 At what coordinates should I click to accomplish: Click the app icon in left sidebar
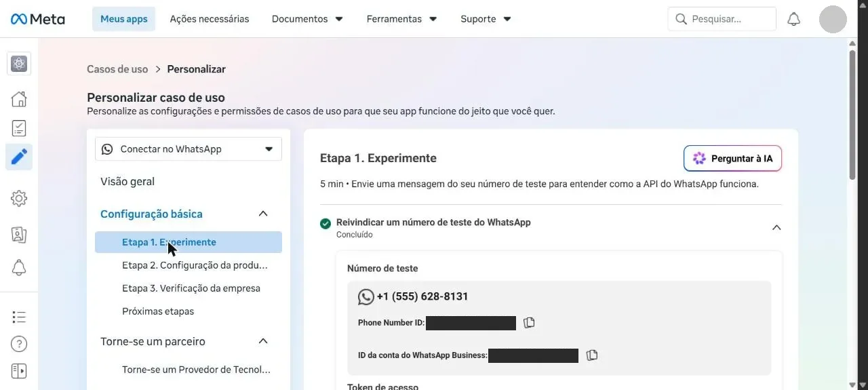pyautogui.click(x=19, y=64)
